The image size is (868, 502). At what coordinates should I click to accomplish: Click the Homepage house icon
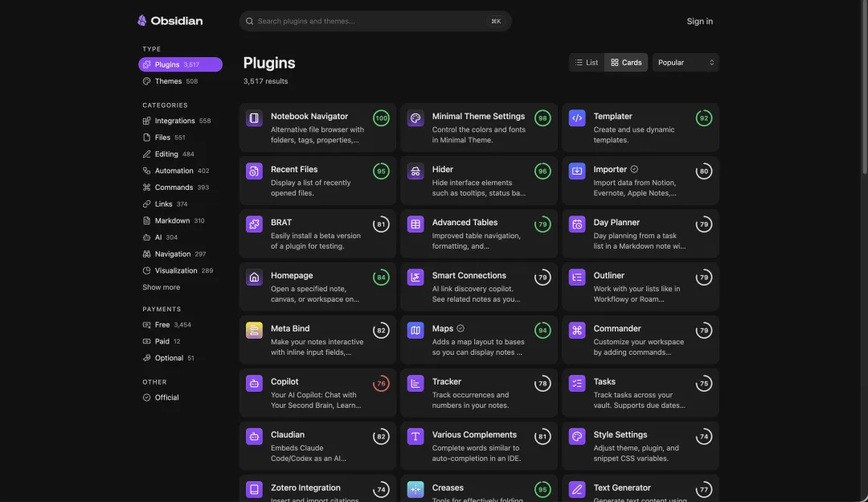click(x=254, y=278)
